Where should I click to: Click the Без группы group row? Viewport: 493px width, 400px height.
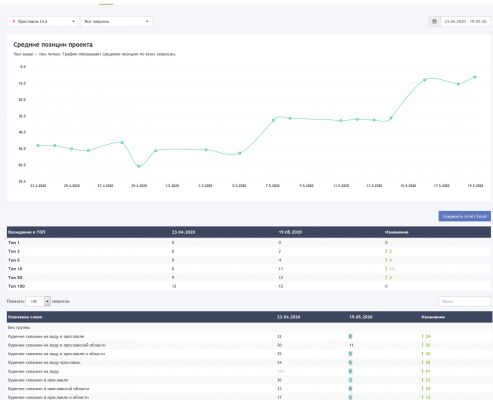[x=19, y=328]
